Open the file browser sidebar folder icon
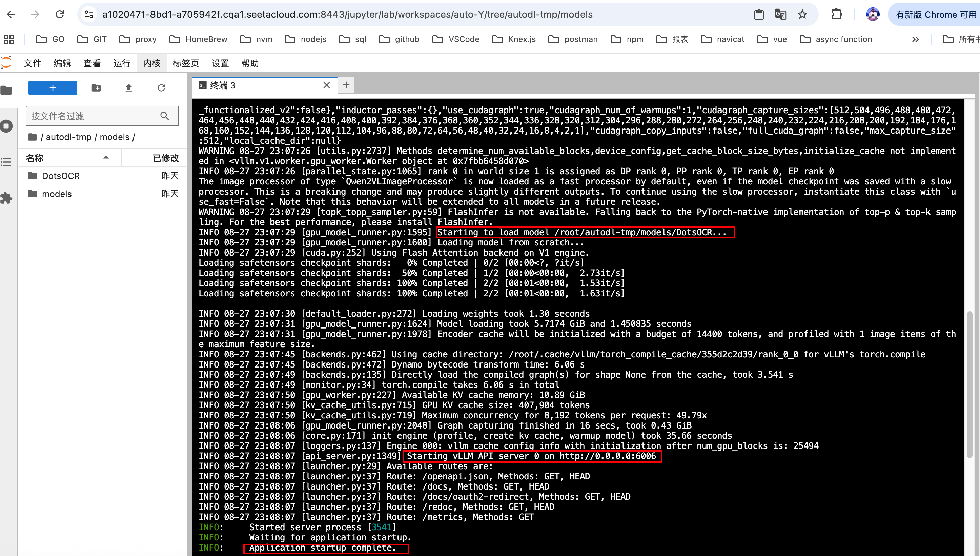This screenshot has width=980, height=556. tap(6, 90)
